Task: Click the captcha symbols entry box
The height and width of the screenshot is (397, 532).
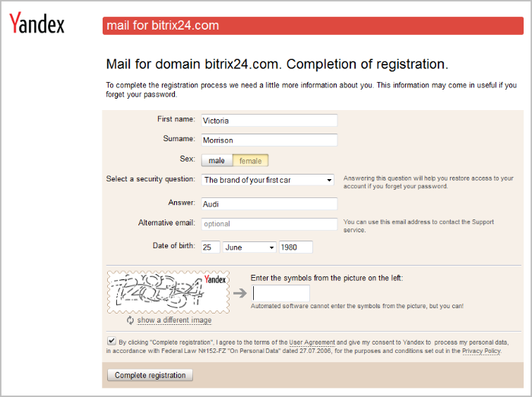Action: point(281,293)
